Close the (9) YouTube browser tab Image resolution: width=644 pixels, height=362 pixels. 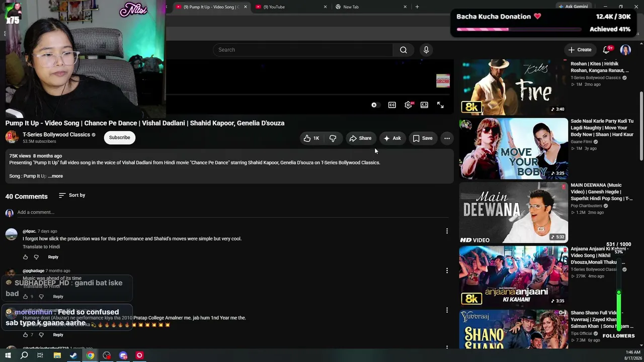click(x=325, y=7)
